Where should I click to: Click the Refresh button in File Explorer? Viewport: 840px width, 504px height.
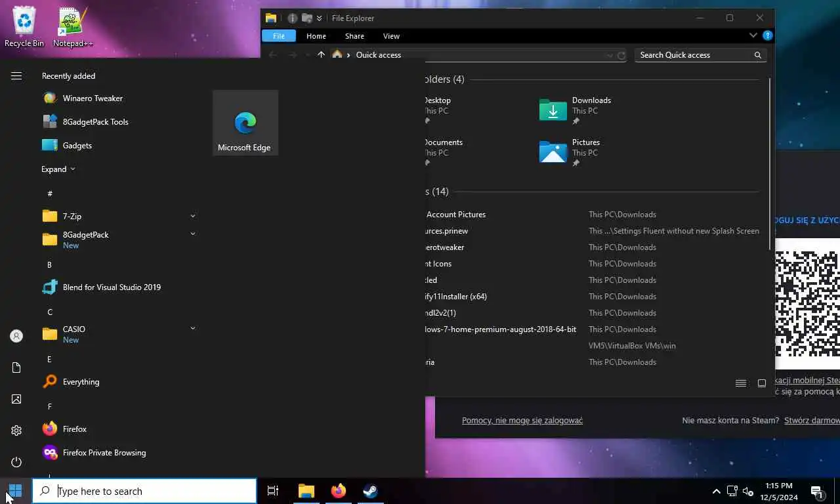(x=621, y=55)
